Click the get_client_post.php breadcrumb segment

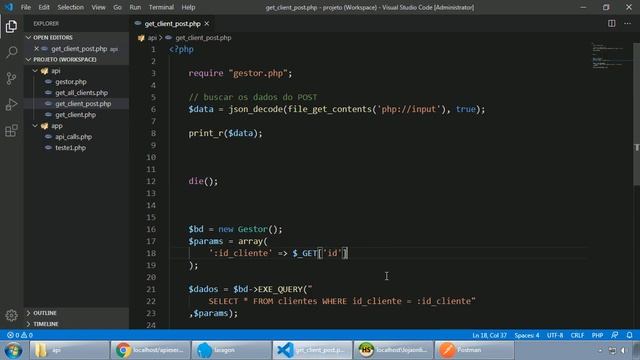click(x=203, y=38)
